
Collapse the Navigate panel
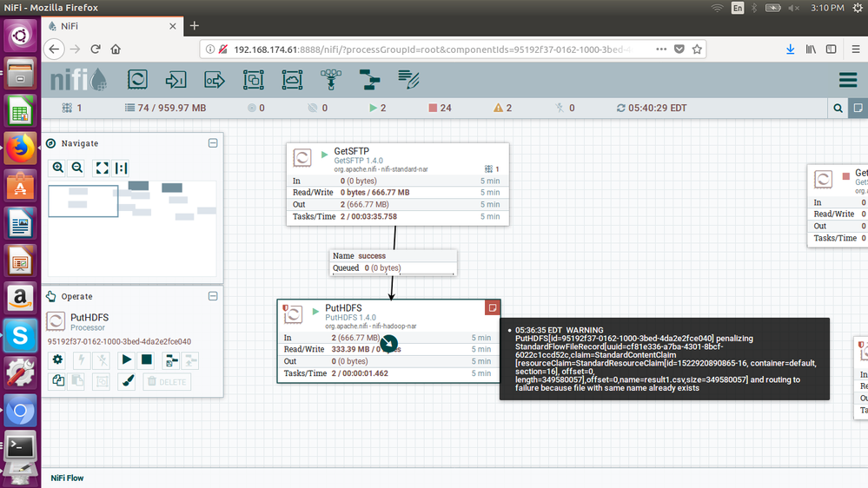coord(213,143)
